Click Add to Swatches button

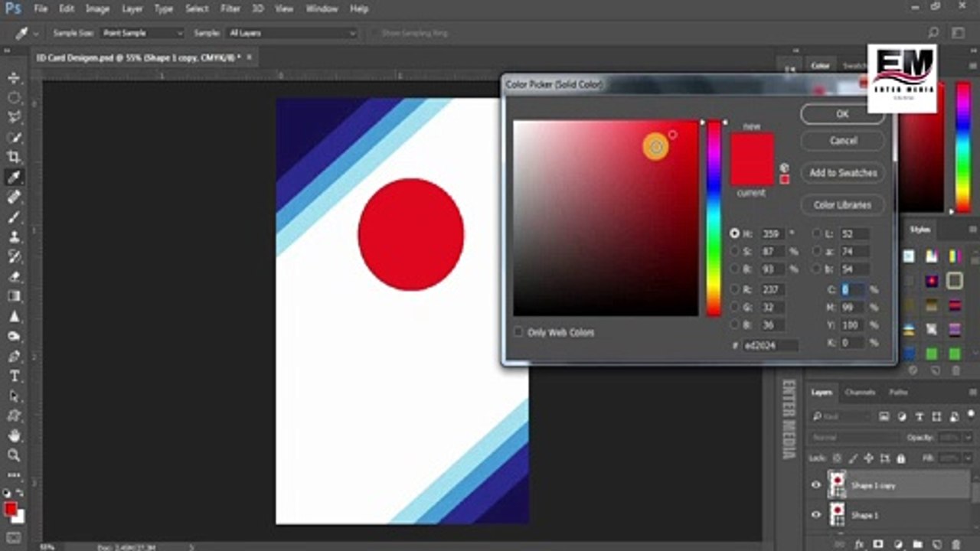click(x=842, y=173)
